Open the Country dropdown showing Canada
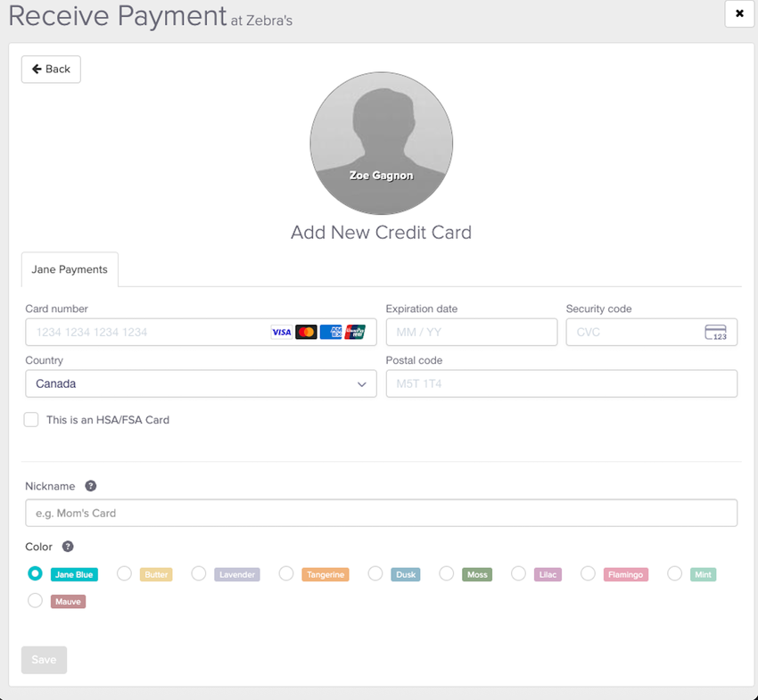This screenshot has width=758, height=700. 201,383
